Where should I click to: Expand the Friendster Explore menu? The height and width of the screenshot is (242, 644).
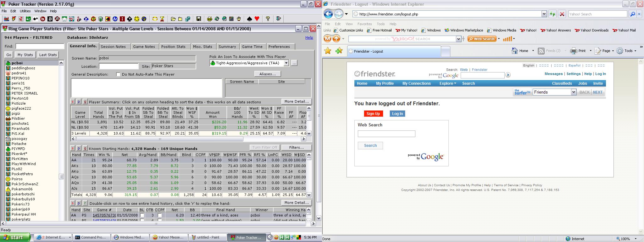(x=448, y=84)
